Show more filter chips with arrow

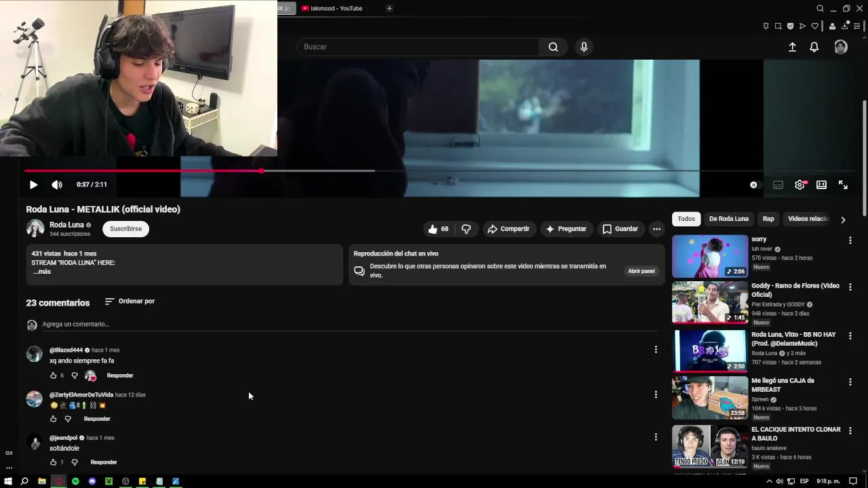[843, 220]
